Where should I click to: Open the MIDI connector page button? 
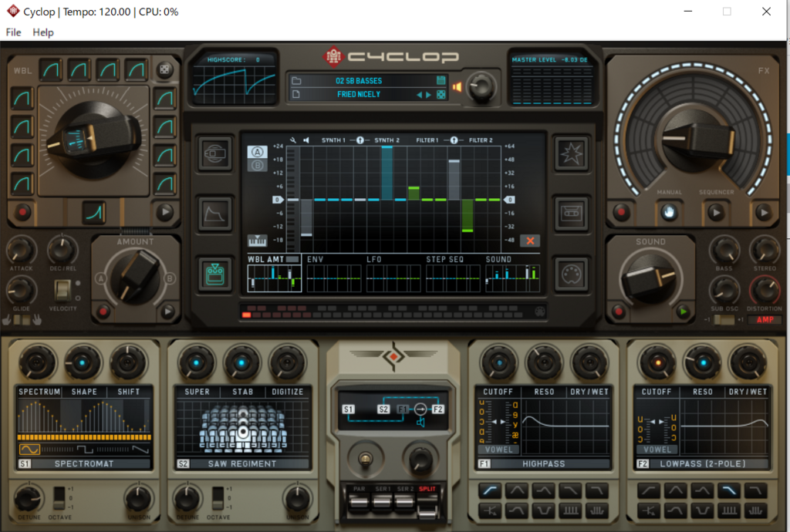pos(572,274)
